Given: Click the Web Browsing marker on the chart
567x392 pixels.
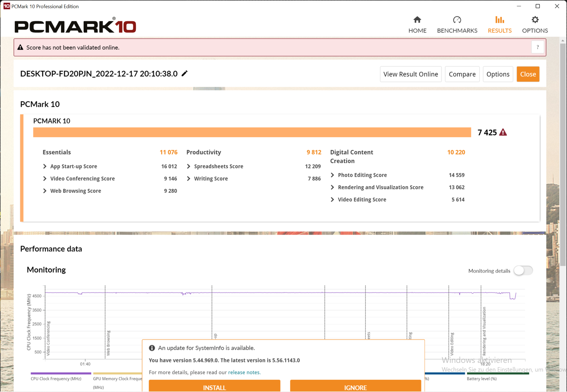Looking at the screenshot, I should [x=108, y=343].
